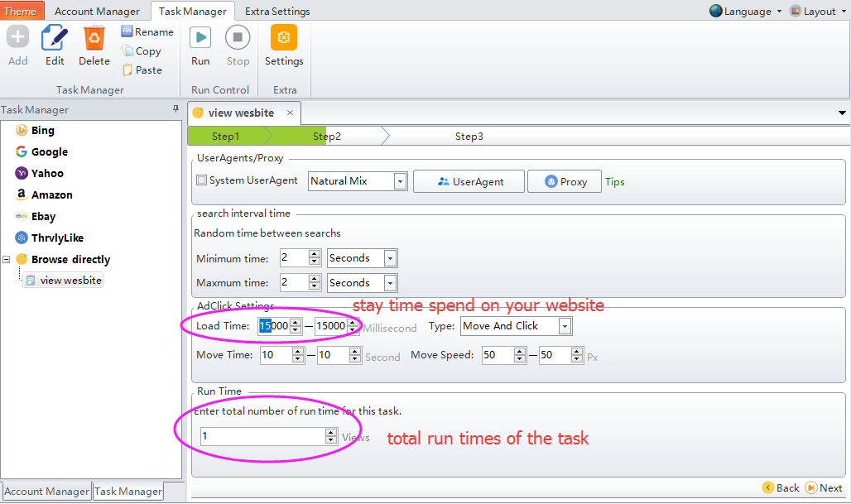This screenshot has height=504, width=851.
Task: Click the Stop task icon
Action: (x=238, y=39)
